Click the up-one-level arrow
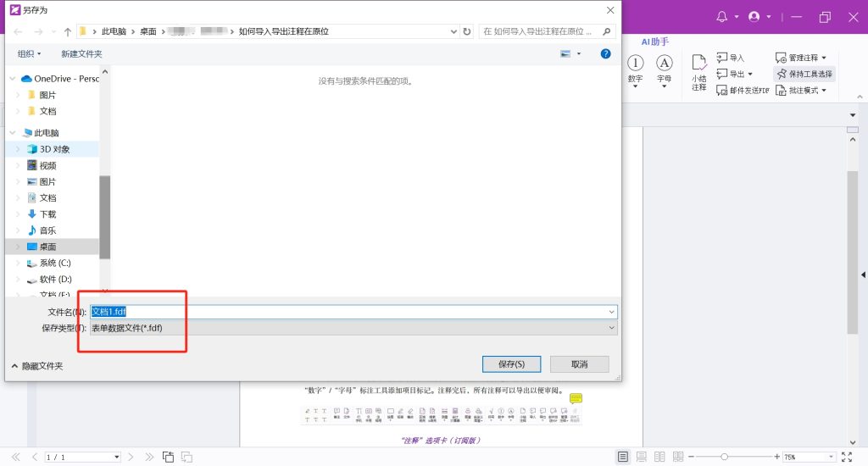 [x=68, y=31]
